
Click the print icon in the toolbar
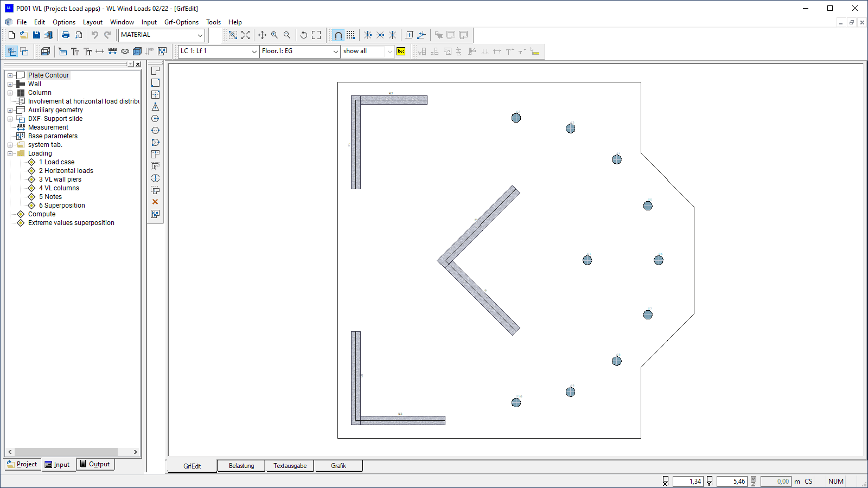coord(66,35)
